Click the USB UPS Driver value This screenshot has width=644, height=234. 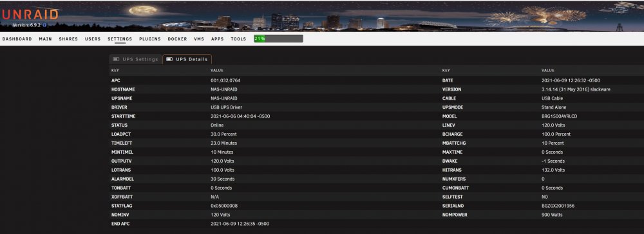(x=226, y=107)
